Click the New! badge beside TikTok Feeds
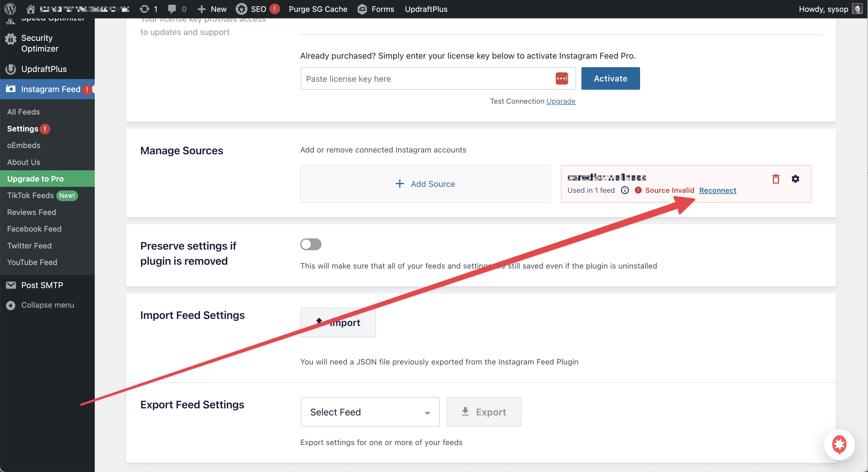This screenshot has height=472, width=868. 67,195
